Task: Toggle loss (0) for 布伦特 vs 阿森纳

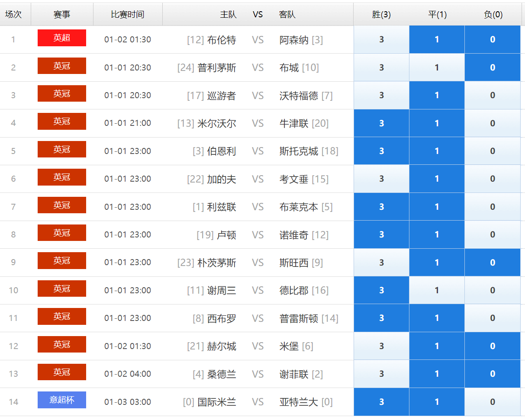Action: [x=493, y=39]
